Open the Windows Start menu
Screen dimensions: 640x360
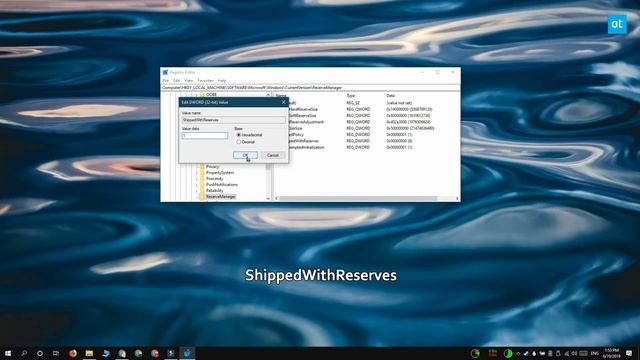pyautogui.click(x=8, y=353)
